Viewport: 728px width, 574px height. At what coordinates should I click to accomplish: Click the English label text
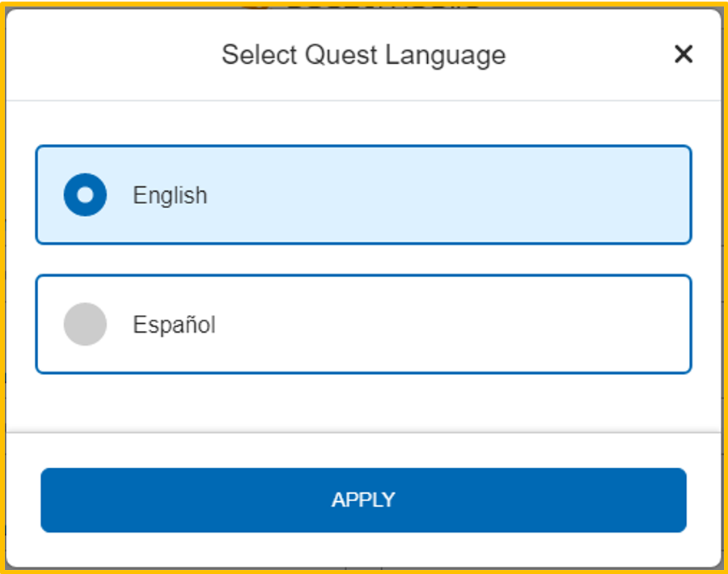tap(170, 195)
